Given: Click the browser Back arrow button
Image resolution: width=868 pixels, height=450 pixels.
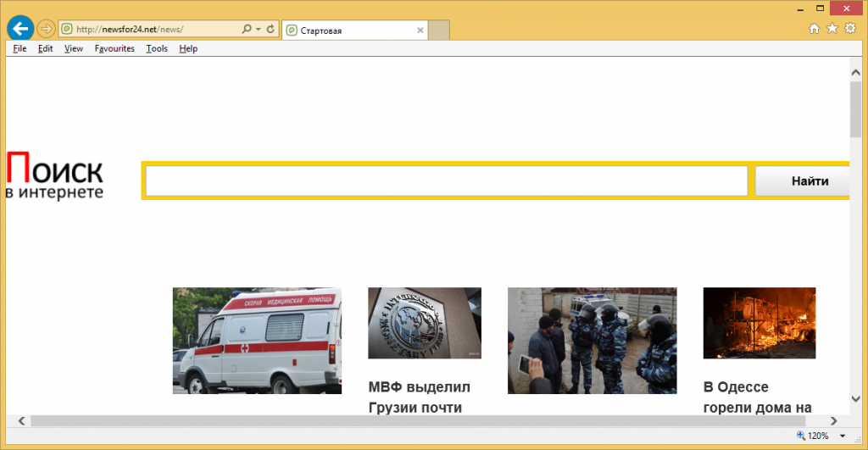Looking at the screenshot, I should pos(20,29).
